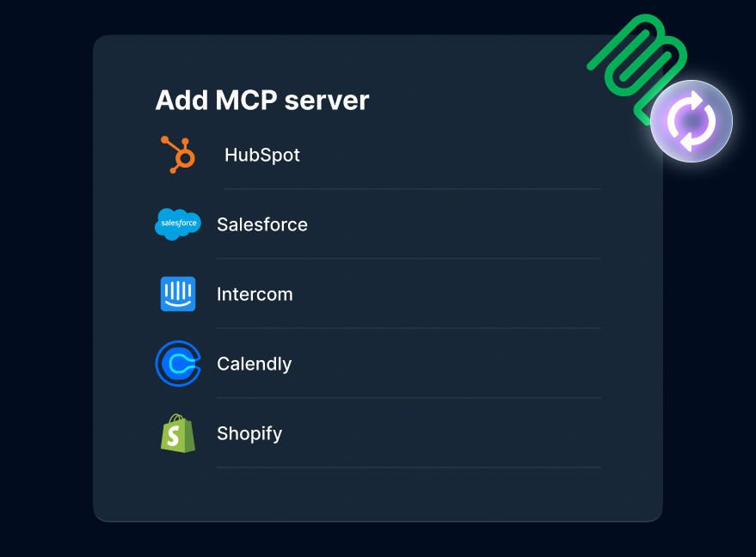The height and width of the screenshot is (557, 756).
Task: Click the divider line beneath Shopify
Action: [x=409, y=468]
